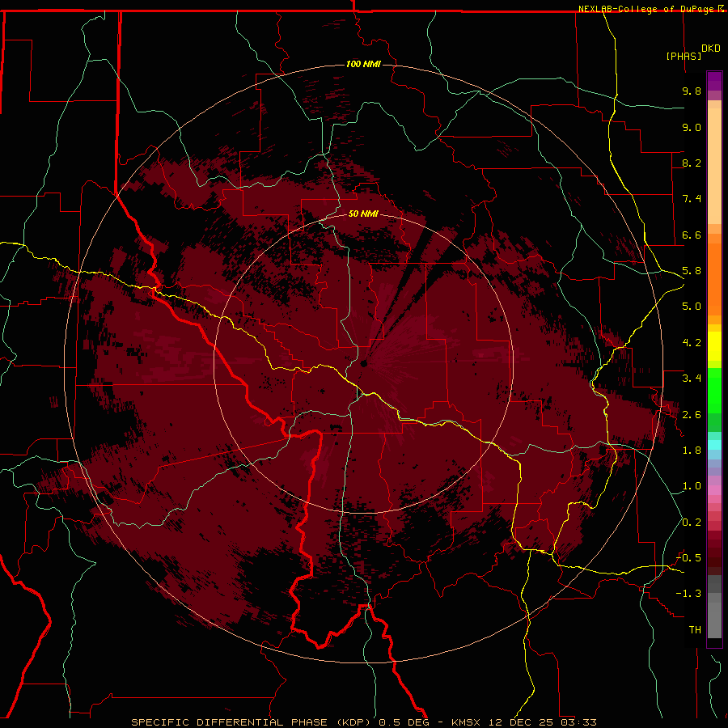This screenshot has width=728, height=728.
Task: Click the yellow band of the color bar
Action: 714,345
